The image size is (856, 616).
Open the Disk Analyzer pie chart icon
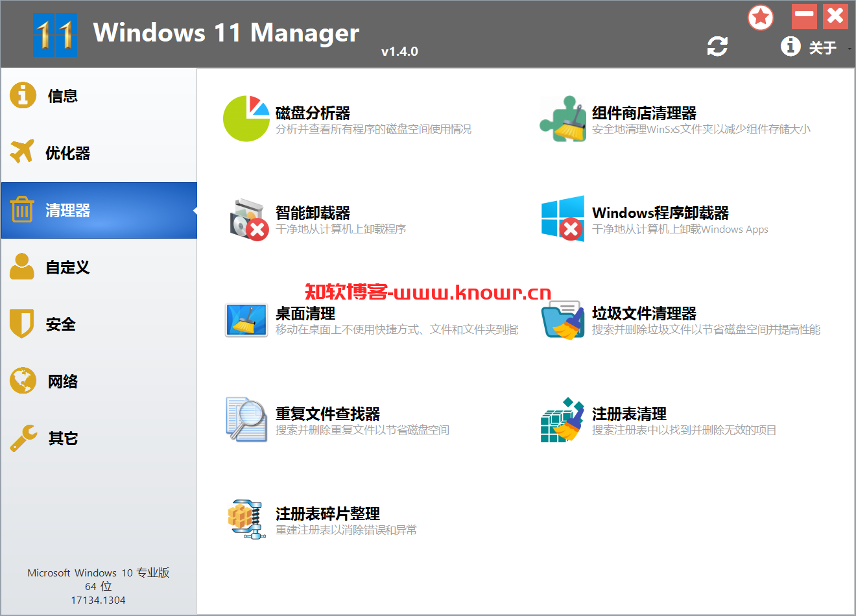[246, 118]
